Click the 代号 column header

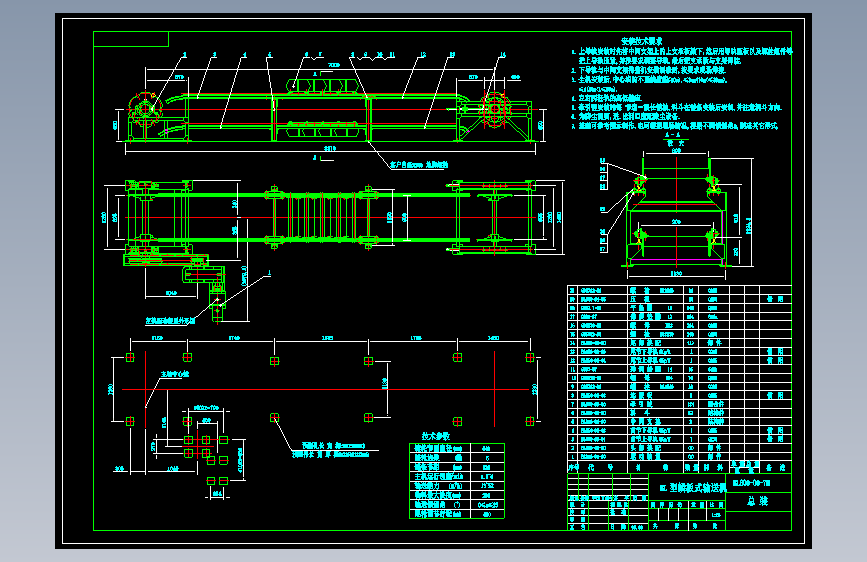[600, 468]
